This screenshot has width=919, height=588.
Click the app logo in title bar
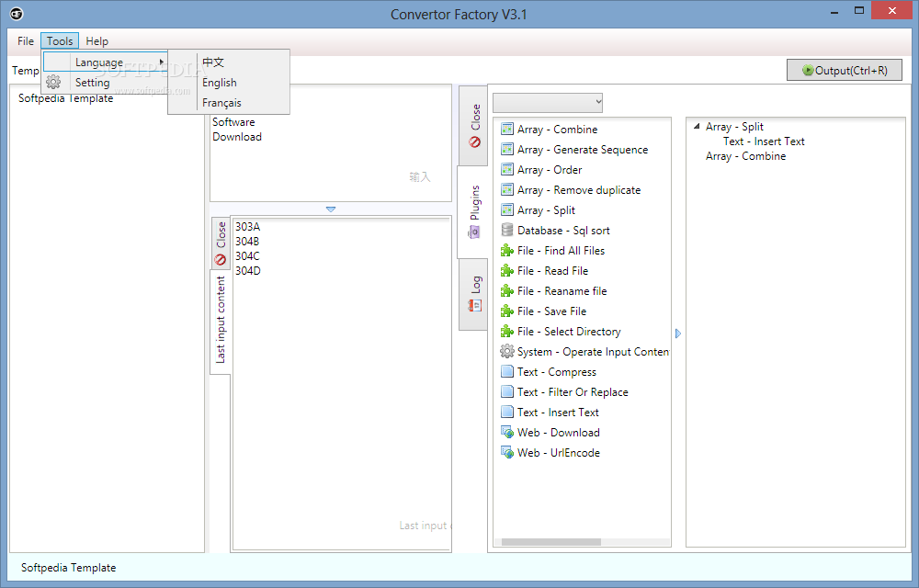click(x=17, y=14)
